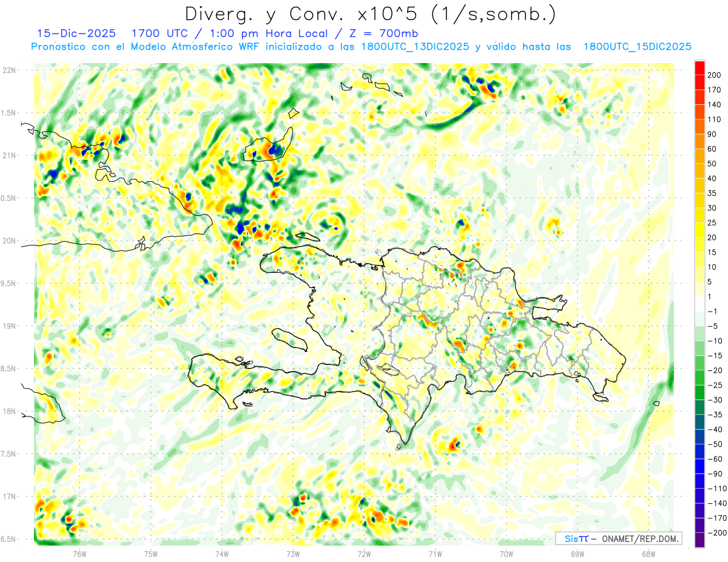Screen dimensions: 728x562
Task: Click the '-30' color scale label
Action: pyautogui.click(x=716, y=400)
